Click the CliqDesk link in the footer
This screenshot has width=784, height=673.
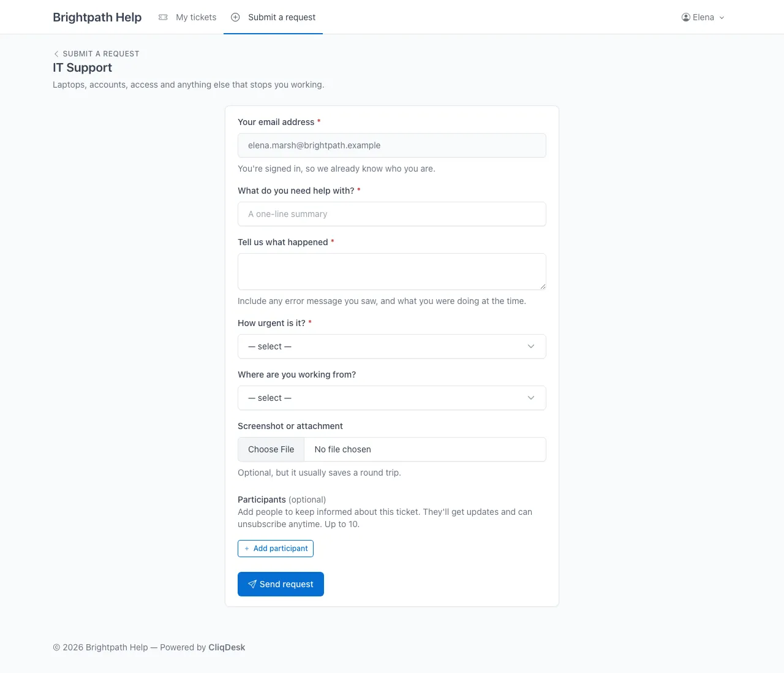pos(227,647)
